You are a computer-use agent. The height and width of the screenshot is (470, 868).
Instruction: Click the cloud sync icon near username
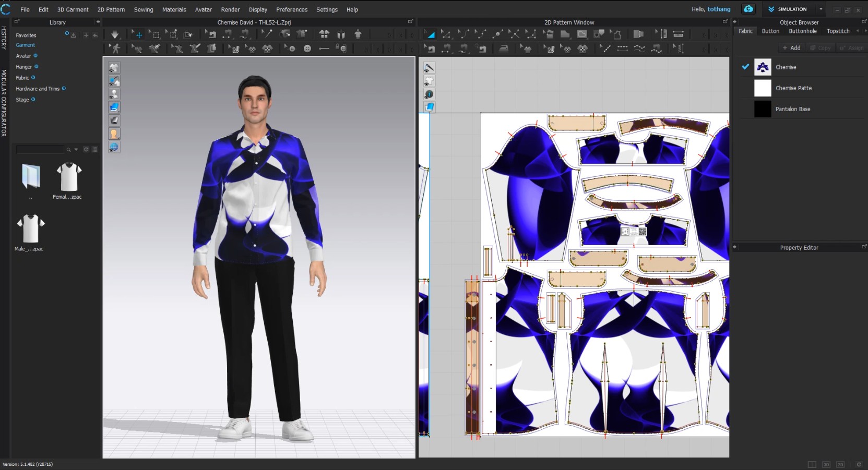pyautogui.click(x=748, y=9)
